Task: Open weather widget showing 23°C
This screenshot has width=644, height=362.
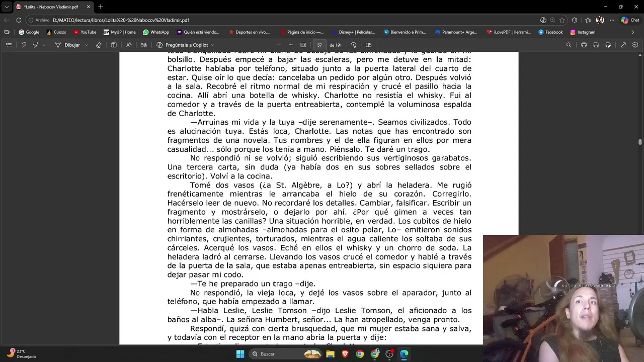Action: (x=21, y=354)
